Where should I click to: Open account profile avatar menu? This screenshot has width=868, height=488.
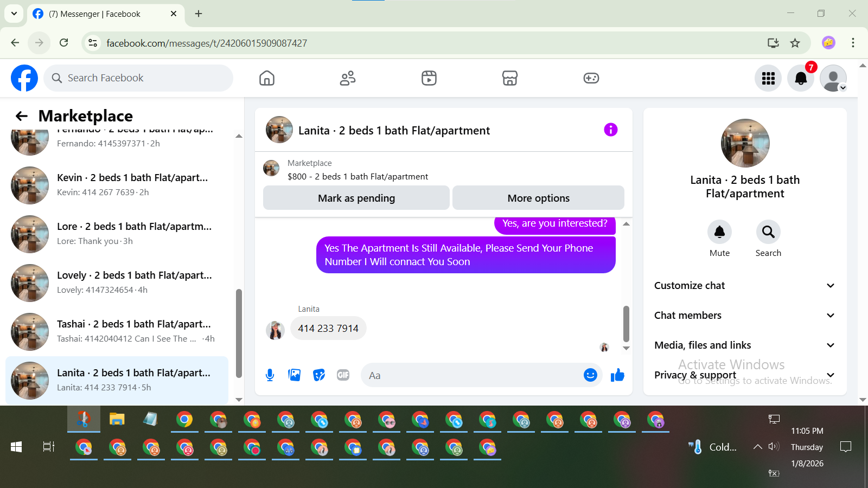click(833, 78)
